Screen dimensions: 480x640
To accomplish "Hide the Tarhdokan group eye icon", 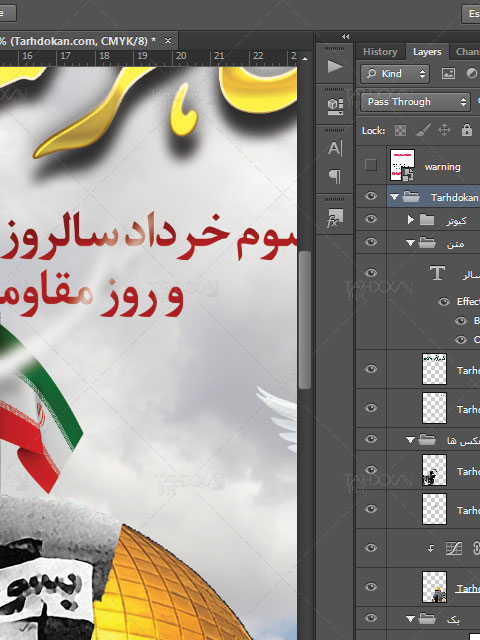I will coord(371,196).
